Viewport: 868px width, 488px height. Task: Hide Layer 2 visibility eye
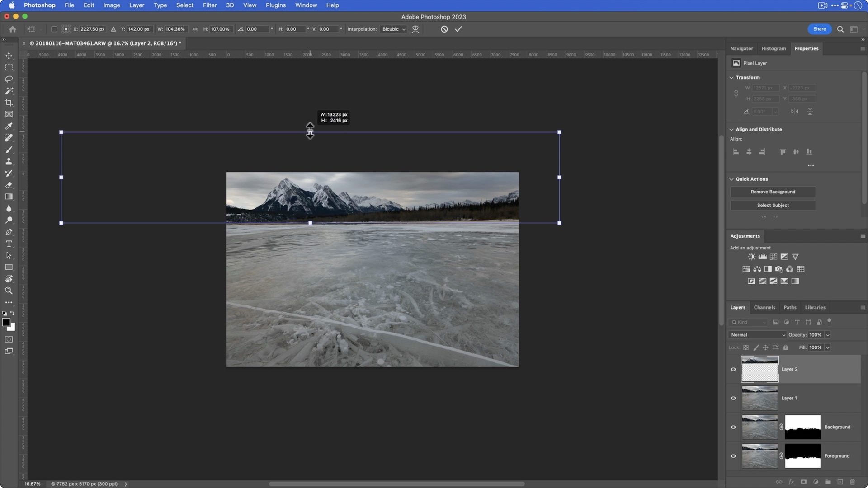(733, 369)
